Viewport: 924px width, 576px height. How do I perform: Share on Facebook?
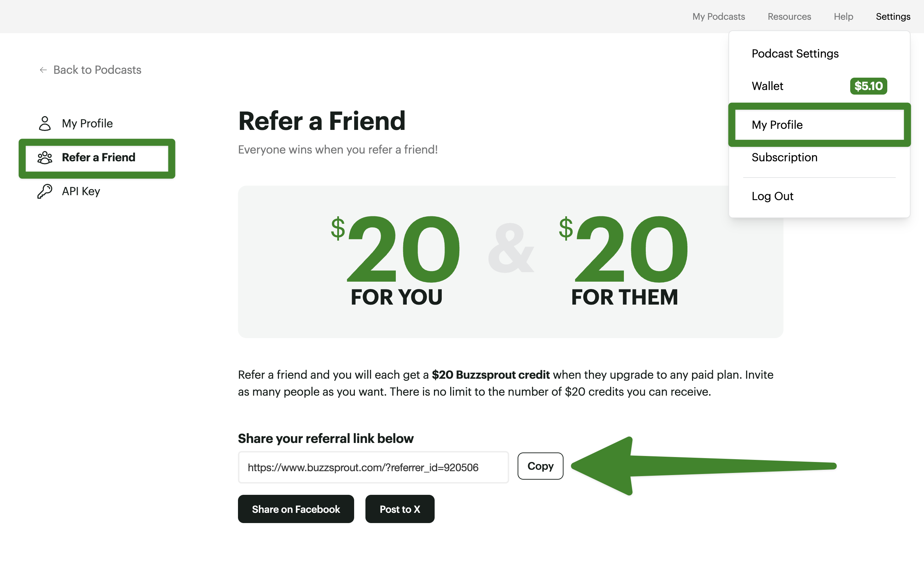[x=296, y=509]
